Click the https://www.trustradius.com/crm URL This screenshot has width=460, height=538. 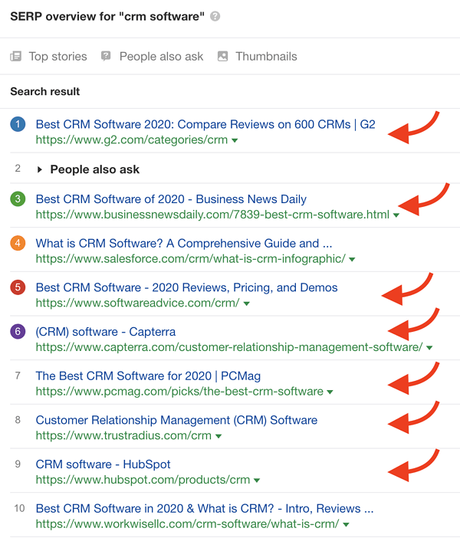point(123,435)
